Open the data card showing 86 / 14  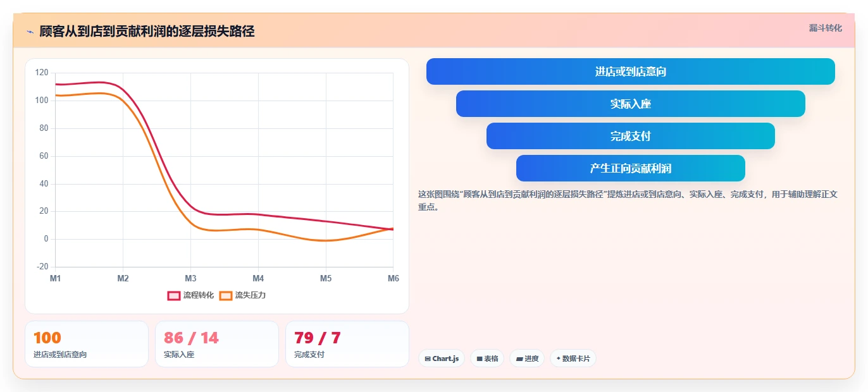(217, 344)
